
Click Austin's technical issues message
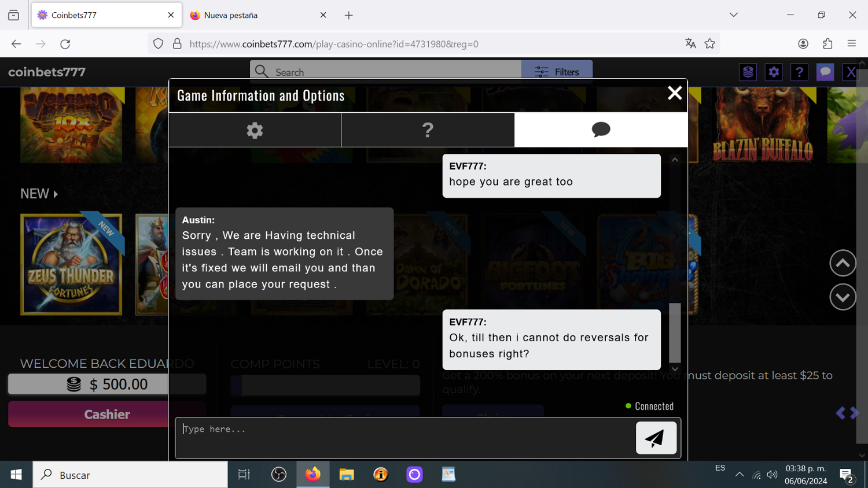(x=284, y=254)
